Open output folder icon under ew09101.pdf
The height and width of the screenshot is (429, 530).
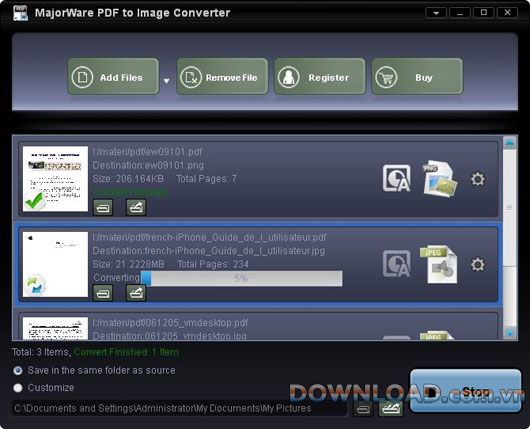(x=103, y=207)
